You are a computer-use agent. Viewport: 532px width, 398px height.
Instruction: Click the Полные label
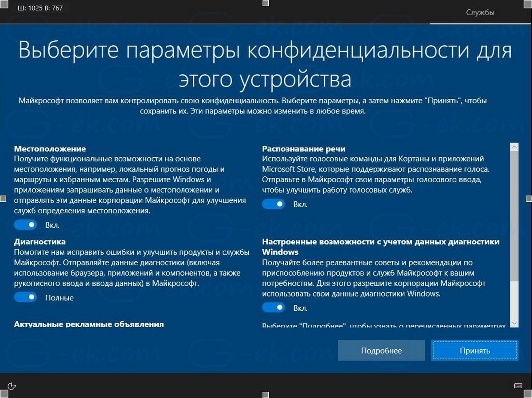59,298
